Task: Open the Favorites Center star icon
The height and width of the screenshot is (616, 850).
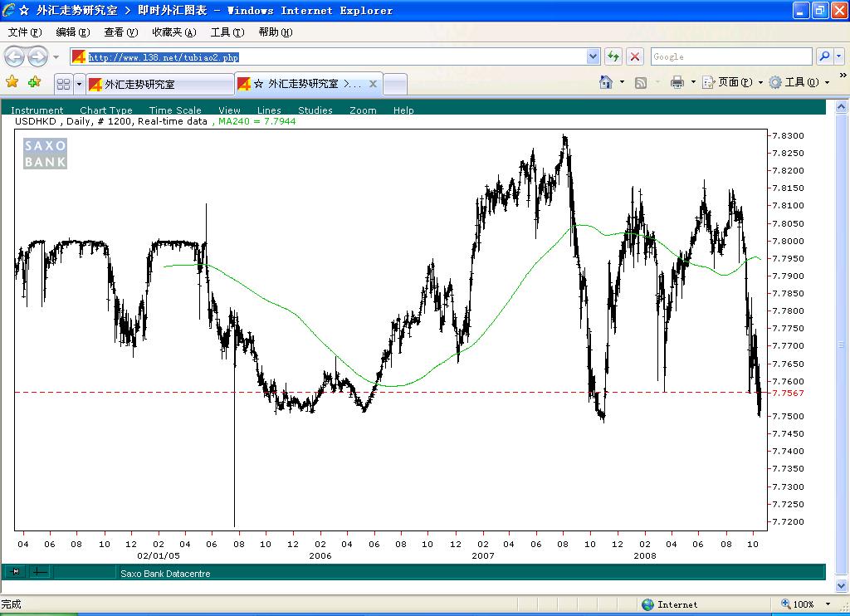Action: [12, 82]
